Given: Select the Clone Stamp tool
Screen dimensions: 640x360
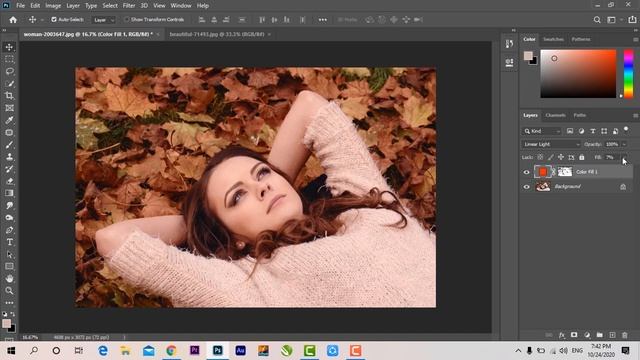Looking at the screenshot, I should pyautogui.click(x=9, y=157).
